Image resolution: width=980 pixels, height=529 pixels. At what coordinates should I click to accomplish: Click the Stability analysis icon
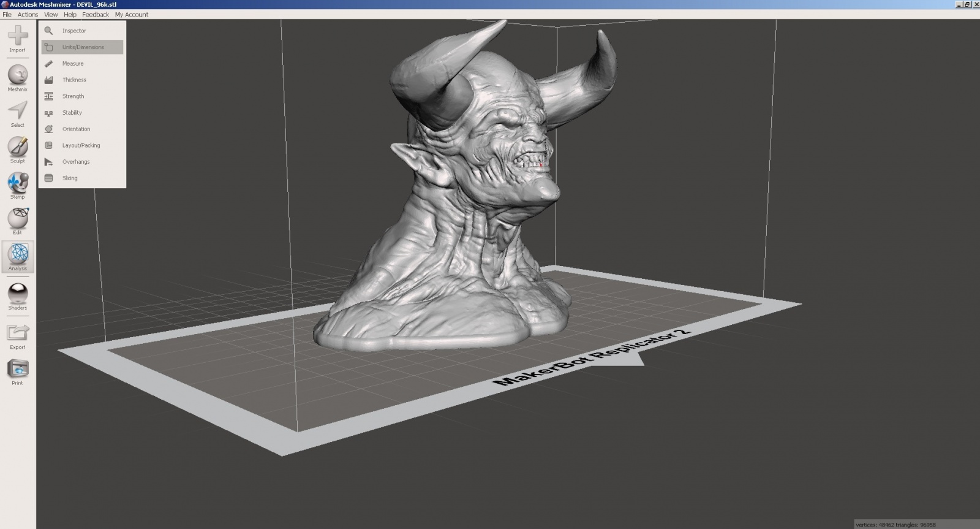(x=48, y=113)
